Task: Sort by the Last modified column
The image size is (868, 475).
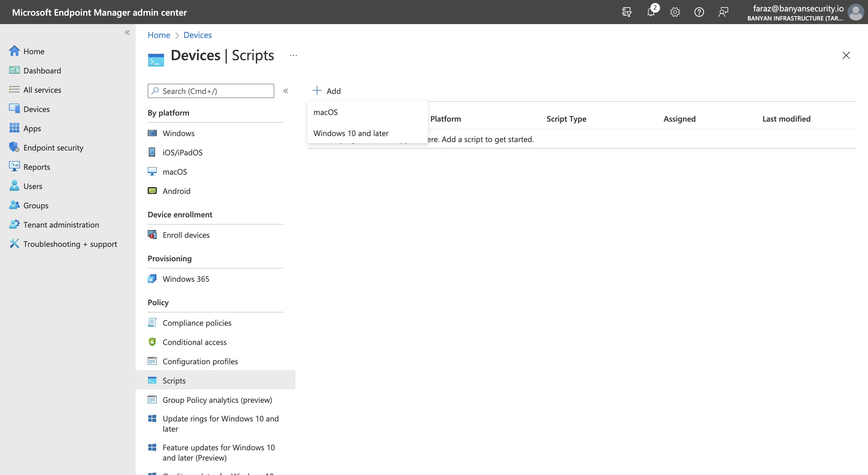Action: [x=786, y=119]
